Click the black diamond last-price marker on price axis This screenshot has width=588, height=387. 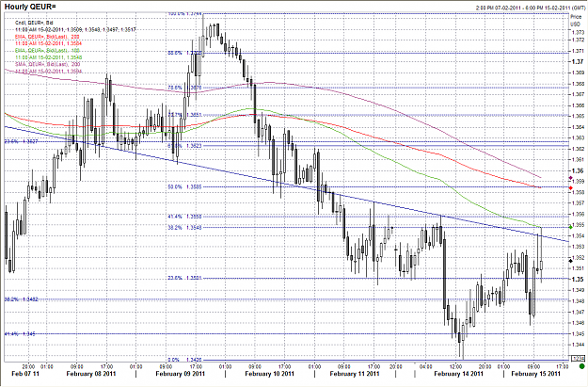point(571,261)
